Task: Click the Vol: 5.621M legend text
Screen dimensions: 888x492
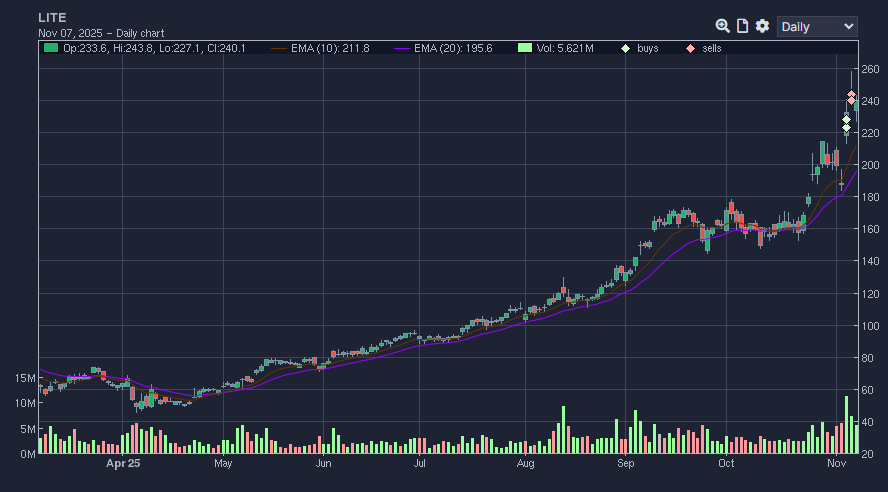Action: (565, 49)
